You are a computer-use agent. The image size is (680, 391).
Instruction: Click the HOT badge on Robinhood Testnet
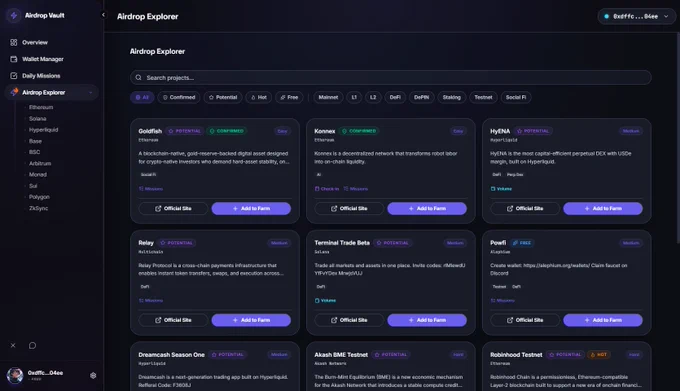tap(598, 355)
